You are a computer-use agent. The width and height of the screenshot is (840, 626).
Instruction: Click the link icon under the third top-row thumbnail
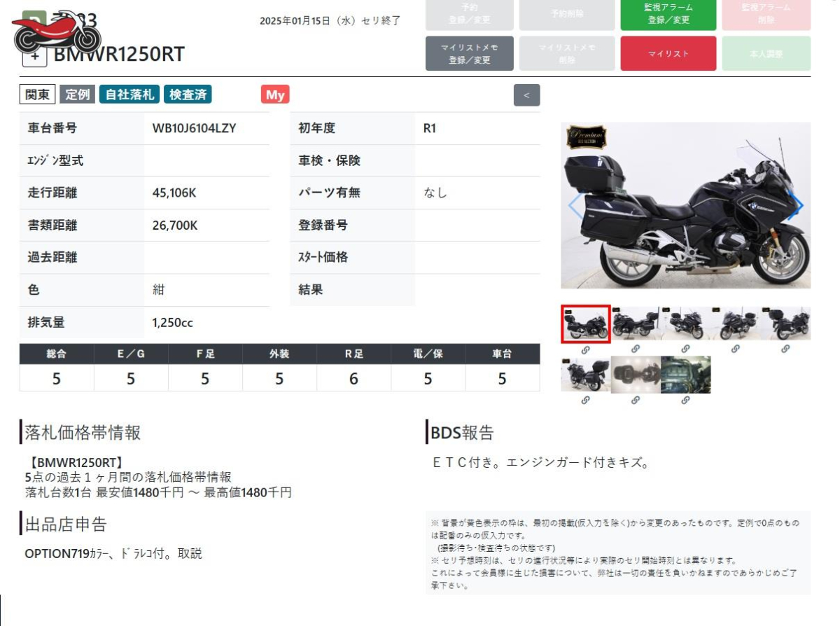pos(685,349)
